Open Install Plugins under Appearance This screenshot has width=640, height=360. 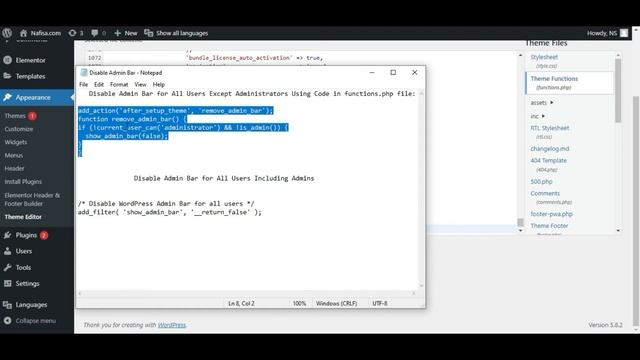point(23,182)
